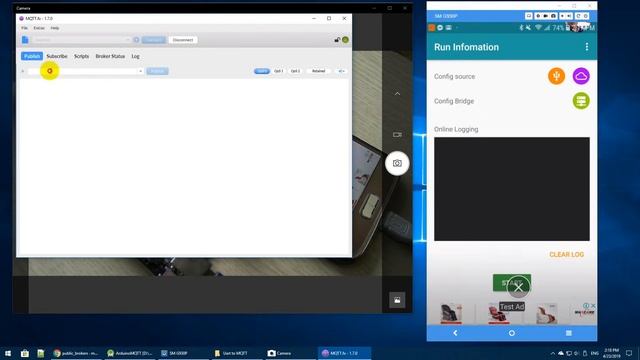Click the first massage chair ad thumbnail

pyautogui.click(x=451, y=313)
